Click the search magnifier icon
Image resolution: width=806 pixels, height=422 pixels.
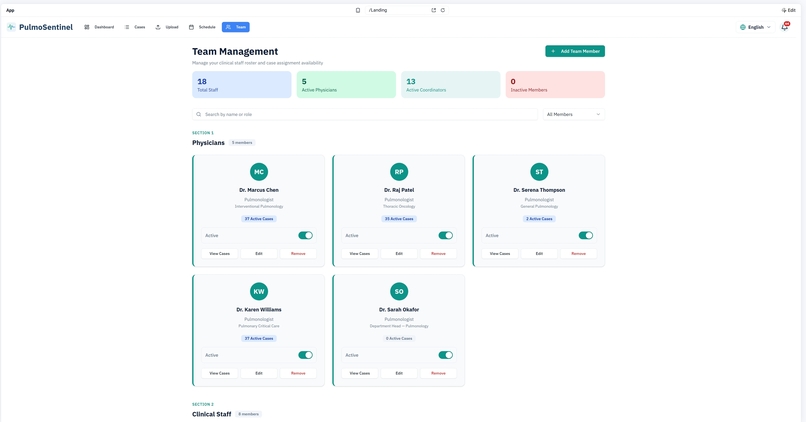coord(198,115)
